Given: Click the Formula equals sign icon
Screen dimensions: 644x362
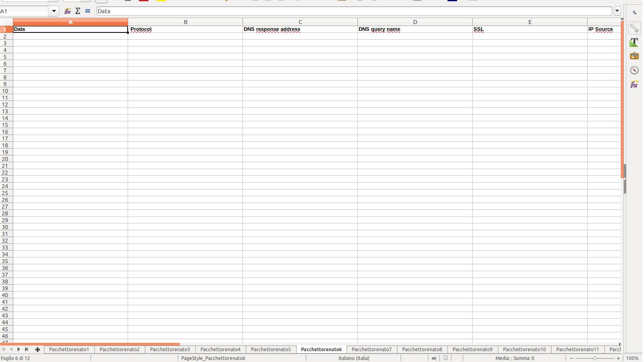Looking at the screenshot, I should (88, 11).
